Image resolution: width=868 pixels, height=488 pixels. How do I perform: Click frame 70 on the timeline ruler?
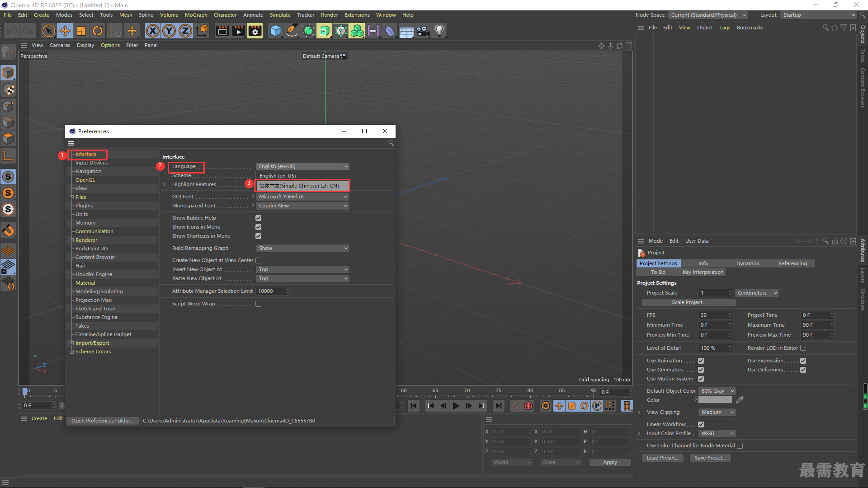tap(467, 391)
